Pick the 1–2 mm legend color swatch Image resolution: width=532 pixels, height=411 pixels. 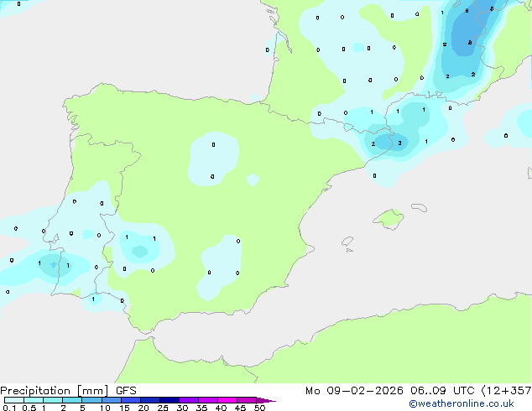[x=53, y=400]
